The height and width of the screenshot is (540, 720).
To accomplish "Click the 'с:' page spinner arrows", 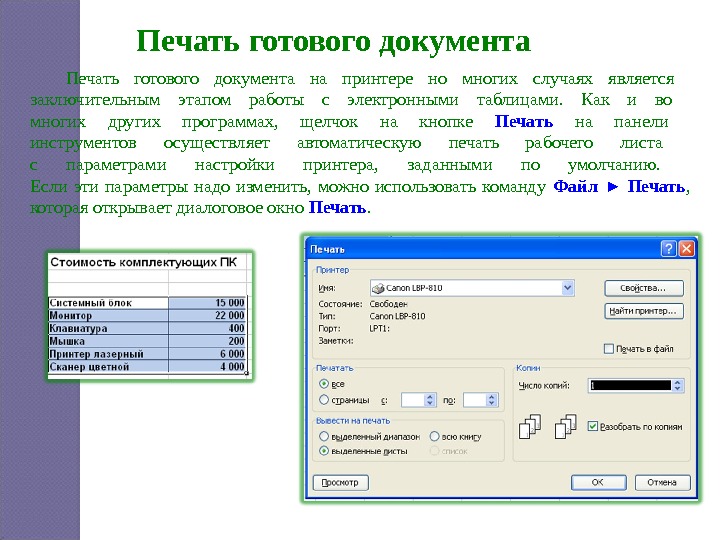I will pyautogui.click(x=430, y=400).
